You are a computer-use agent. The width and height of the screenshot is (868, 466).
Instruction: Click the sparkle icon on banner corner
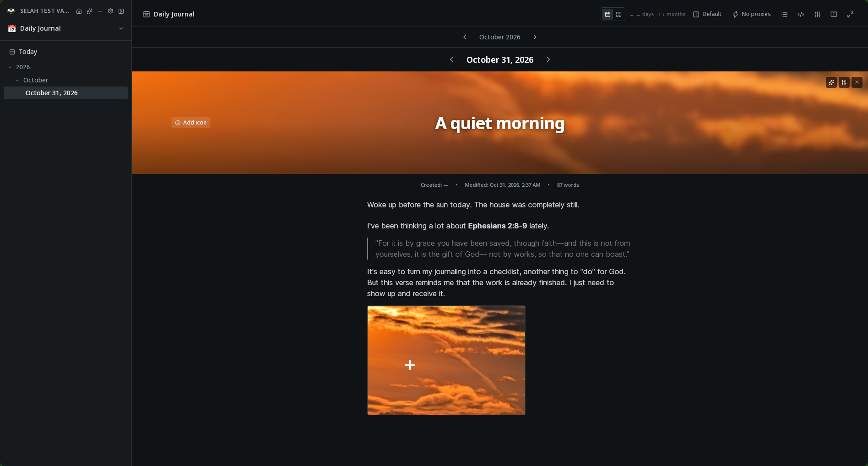[831, 82]
